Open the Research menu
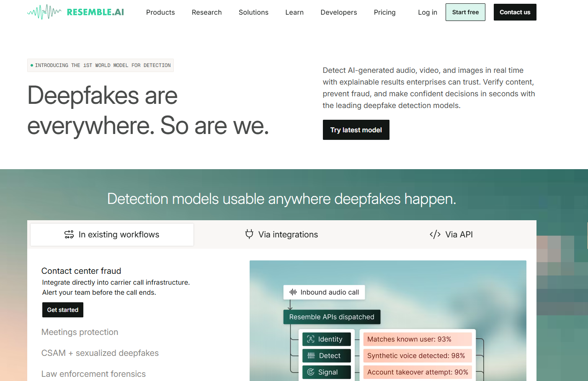 click(x=207, y=12)
